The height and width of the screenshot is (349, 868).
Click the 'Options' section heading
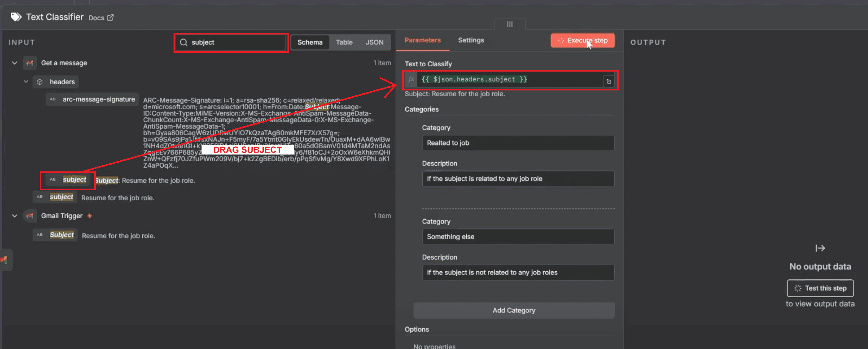click(x=416, y=329)
